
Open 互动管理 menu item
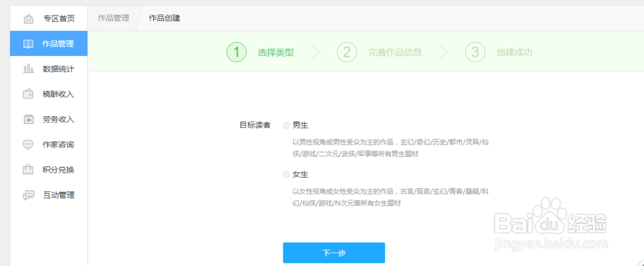(49, 195)
